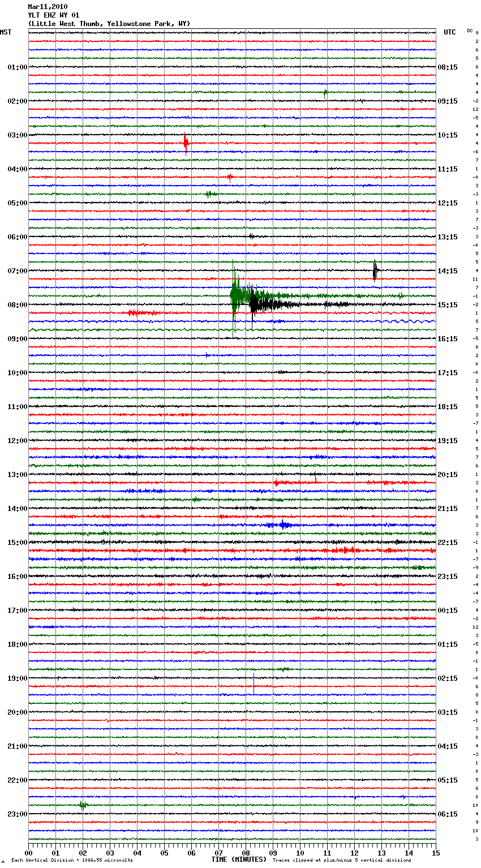Image resolution: width=481 pixels, height=868 pixels.
Task: Click minute 04 on the time axis
Action: coord(137,853)
